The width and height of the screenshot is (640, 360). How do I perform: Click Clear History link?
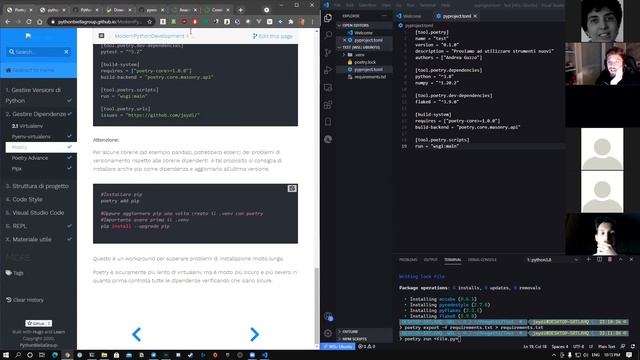tap(24, 300)
